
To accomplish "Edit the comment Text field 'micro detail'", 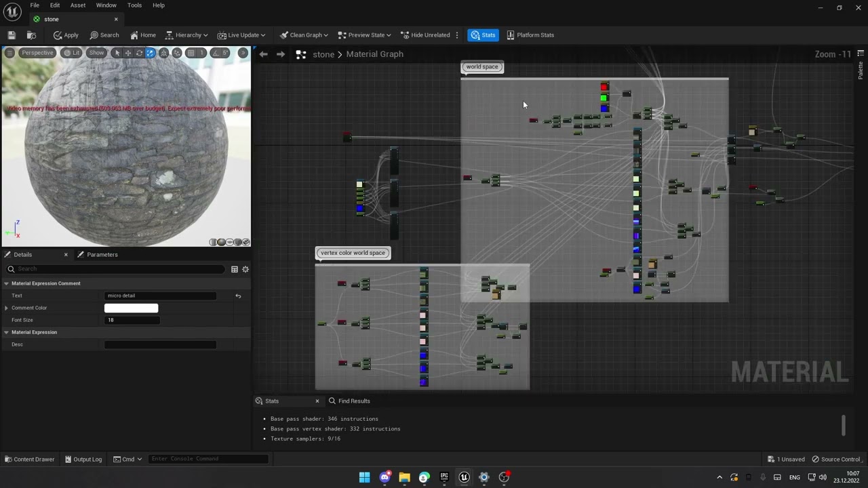I will [161, 296].
